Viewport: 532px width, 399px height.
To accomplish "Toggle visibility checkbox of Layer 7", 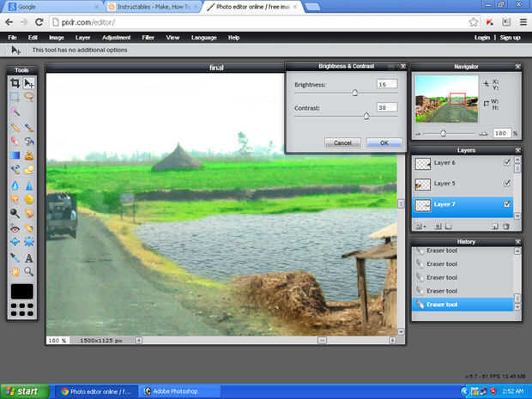I will (x=507, y=204).
